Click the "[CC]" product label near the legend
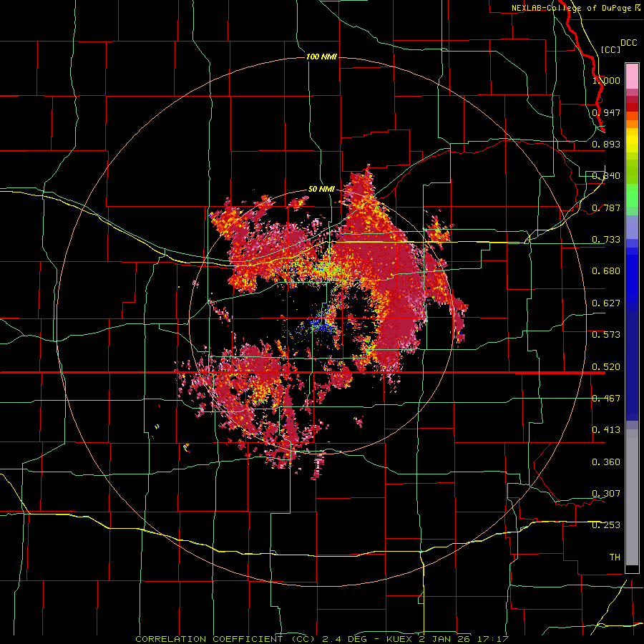644x644 pixels. point(610,49)
